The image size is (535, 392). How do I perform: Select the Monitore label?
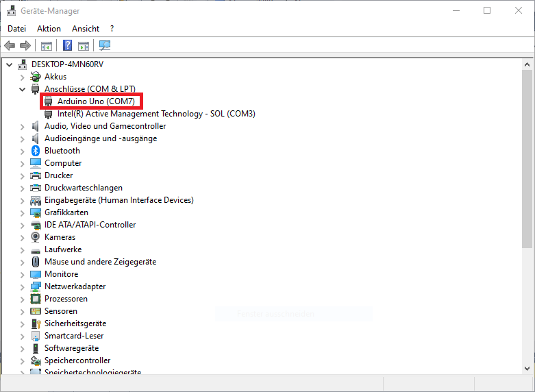(62, 274)
